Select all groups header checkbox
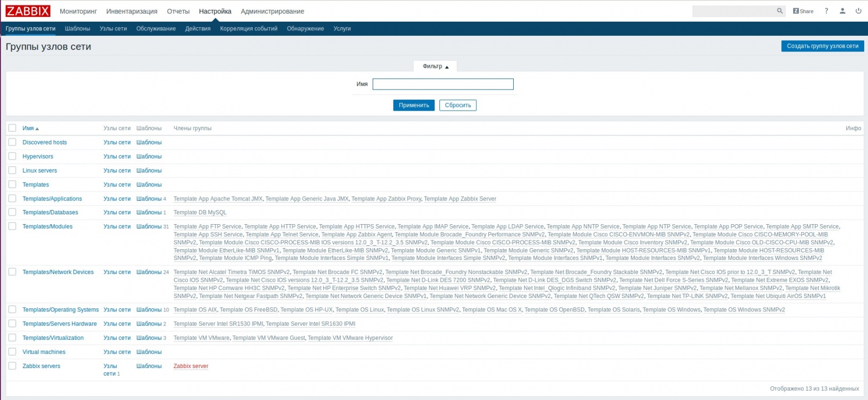868x400 pixels. [x=12, y=128]
